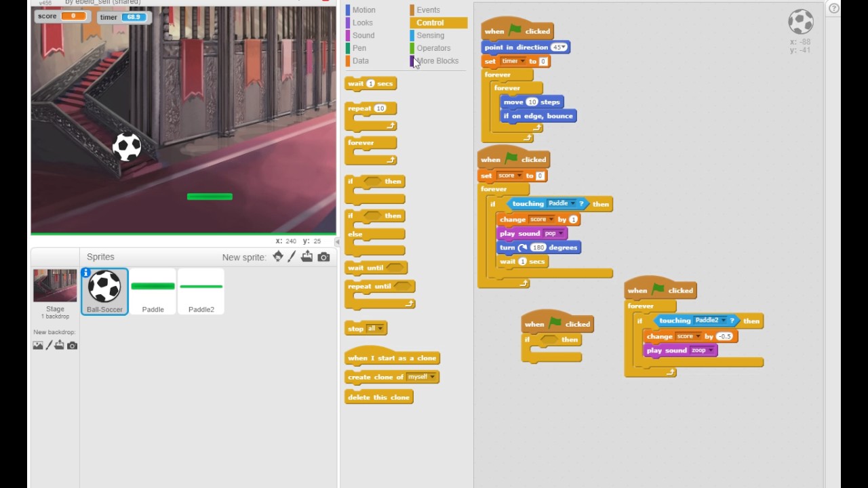Open the Events blocks category

pos(428,10)
